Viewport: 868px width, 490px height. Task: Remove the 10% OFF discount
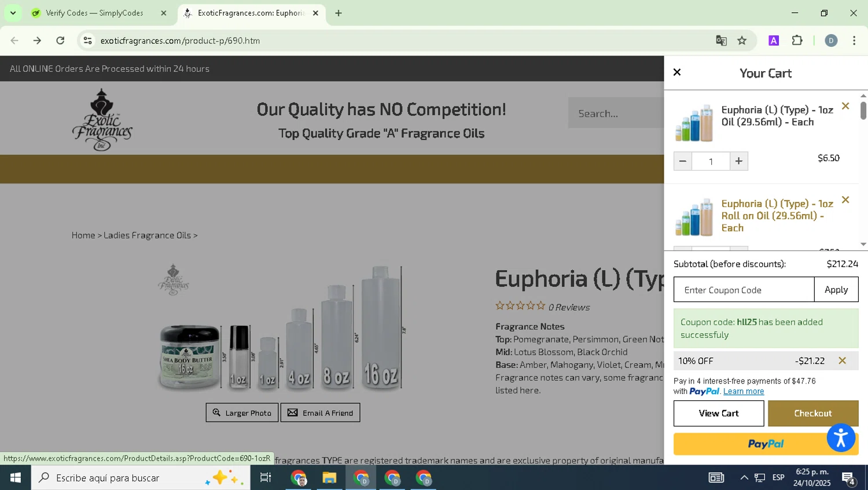(x=843, y=361)
